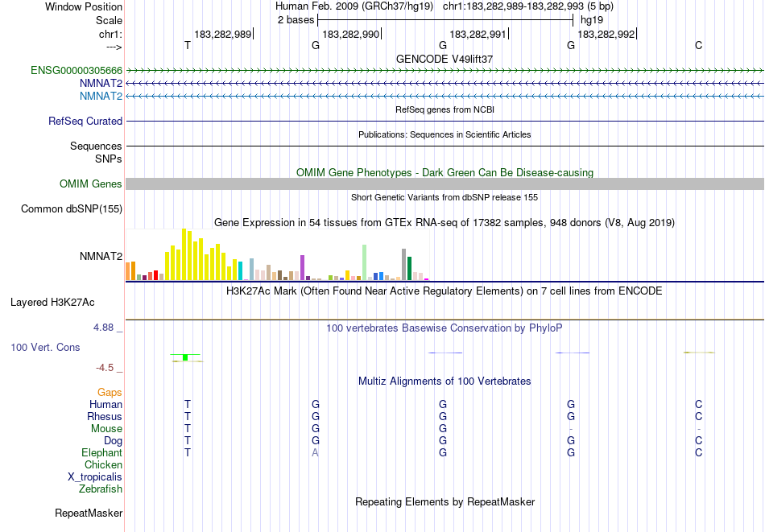
Task: Select the Human species label
Action: click(x=105, y=404)
